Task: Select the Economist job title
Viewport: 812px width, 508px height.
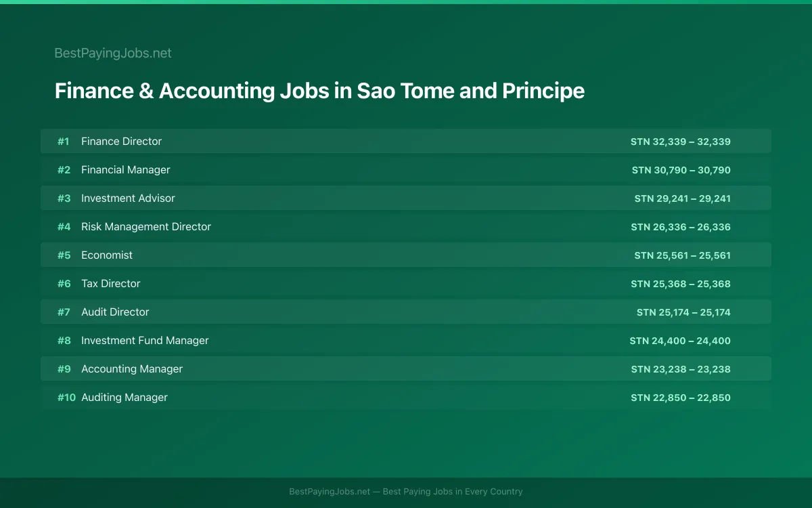Action: click(x=107, y=255)
